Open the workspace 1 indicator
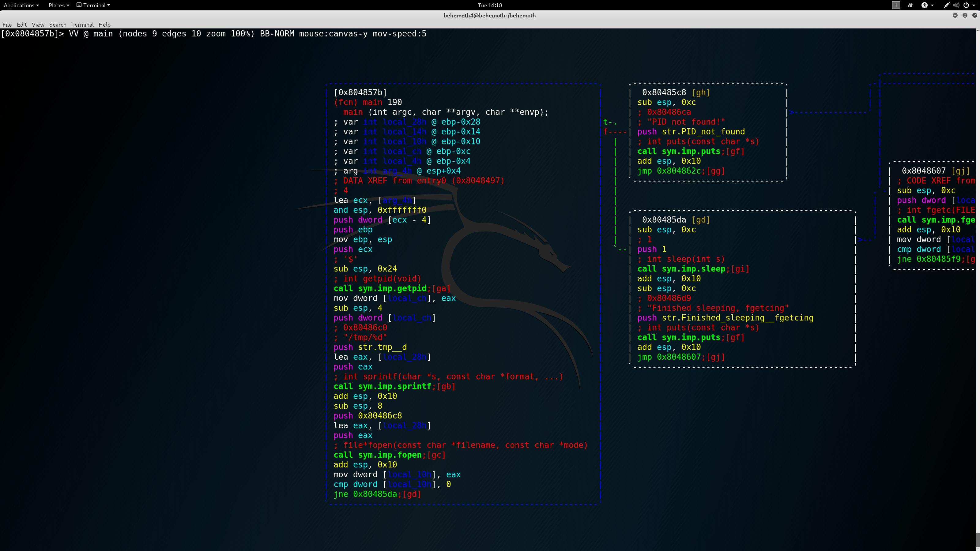The width and height of the screenshot is (980, 551). (x=896, y=5)
